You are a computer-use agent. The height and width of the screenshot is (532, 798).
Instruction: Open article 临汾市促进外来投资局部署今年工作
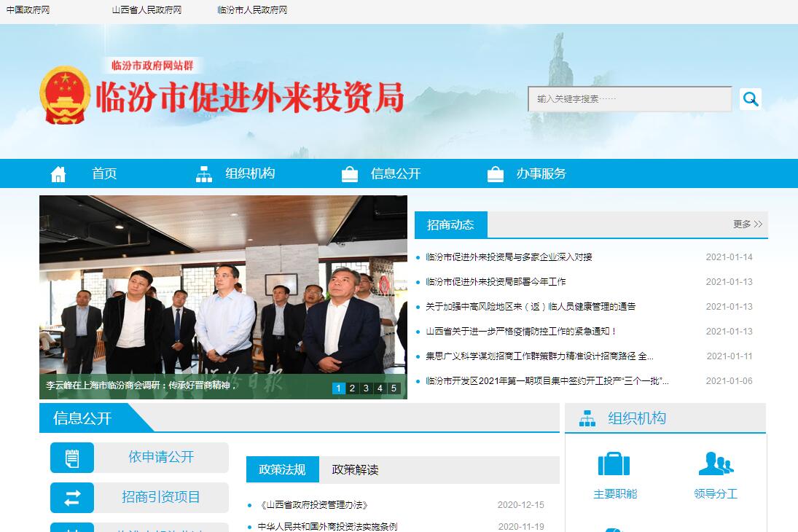point(496,282)
